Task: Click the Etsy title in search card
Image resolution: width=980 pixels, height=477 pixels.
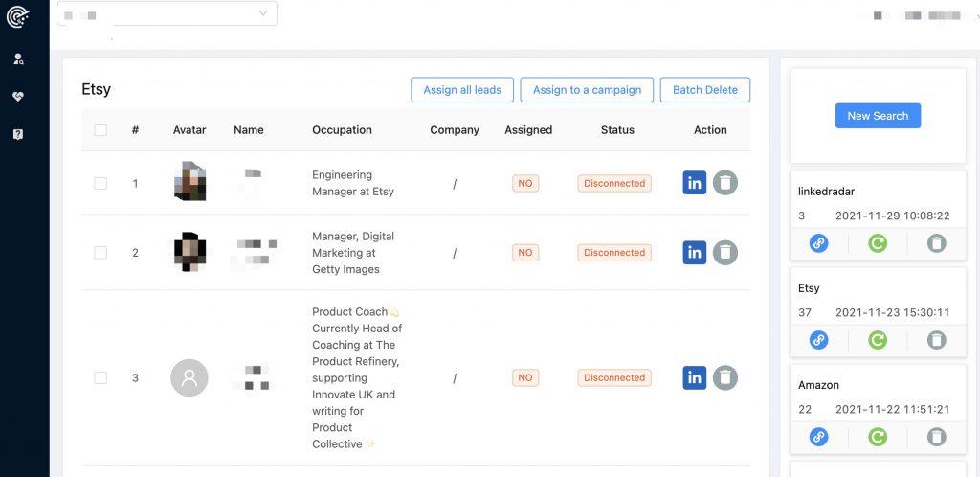Action: tap(809, 288)
